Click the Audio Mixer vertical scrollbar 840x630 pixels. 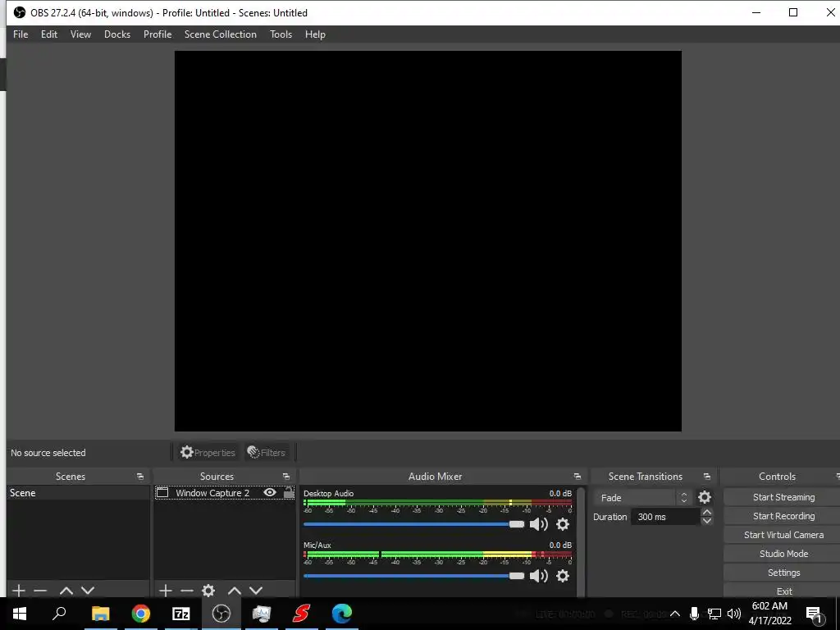point(581,541)
